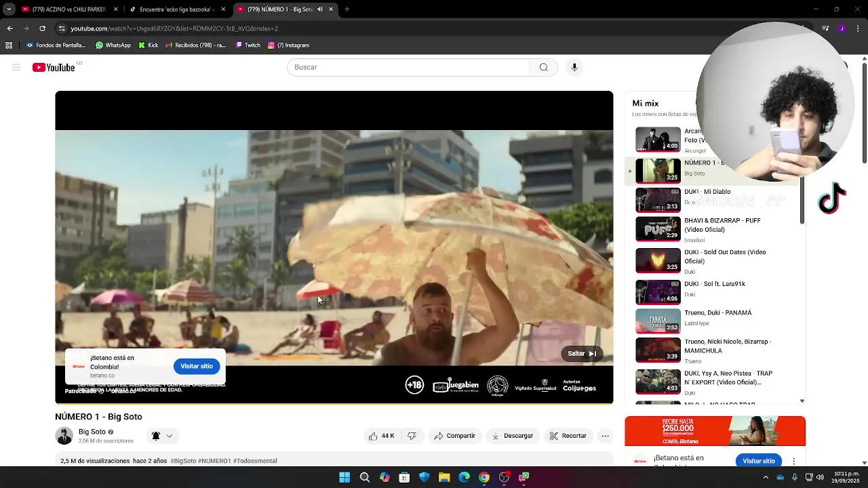Image resolution: width=868 pixels, height=488 pixels.
Task: Open Google Chrome from the taskbar
Action: click(x=484, y=477)
